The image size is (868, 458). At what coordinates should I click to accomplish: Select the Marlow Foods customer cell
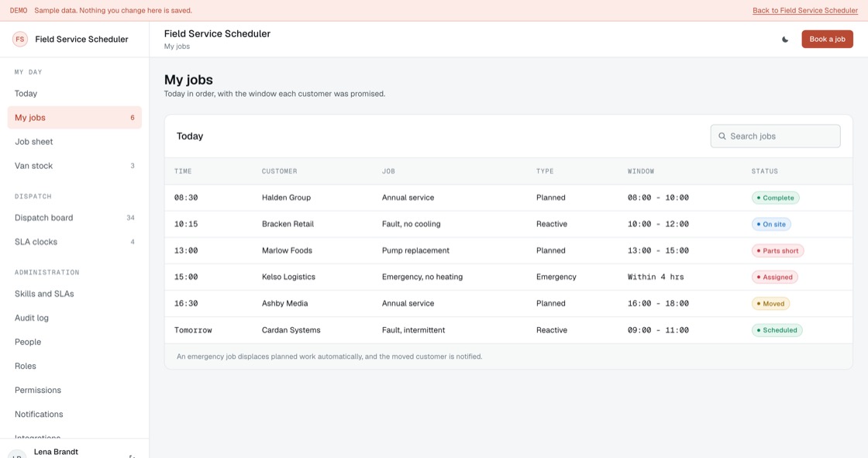(x=287, y=251)
